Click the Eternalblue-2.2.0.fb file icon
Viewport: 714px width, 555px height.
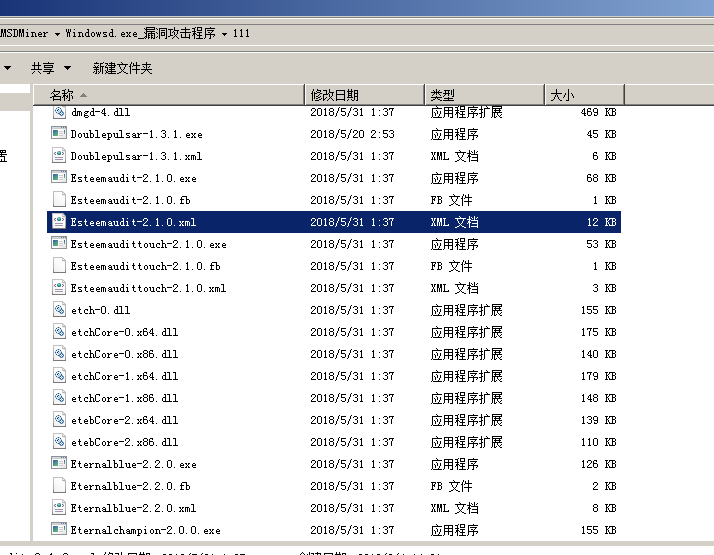click(59, 485)
